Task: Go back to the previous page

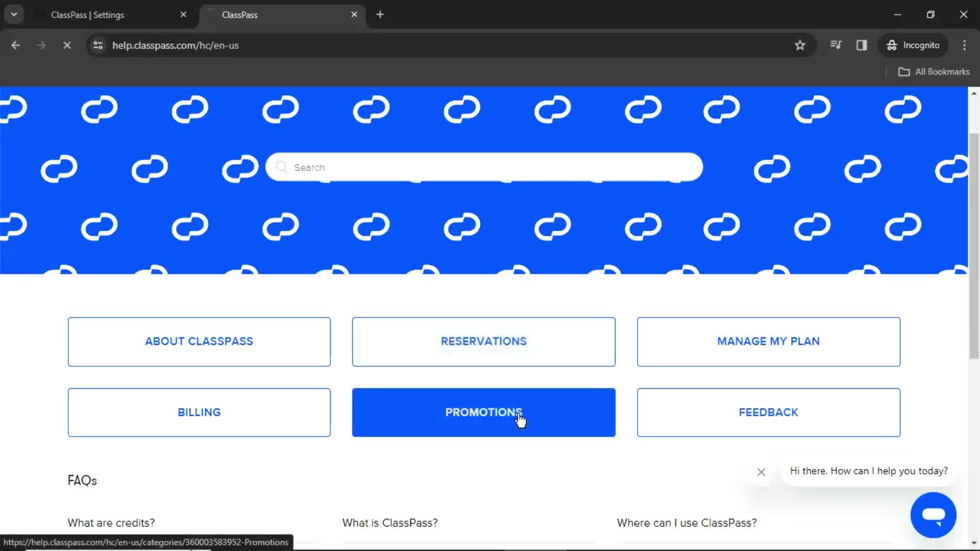Action: point(15,45)
